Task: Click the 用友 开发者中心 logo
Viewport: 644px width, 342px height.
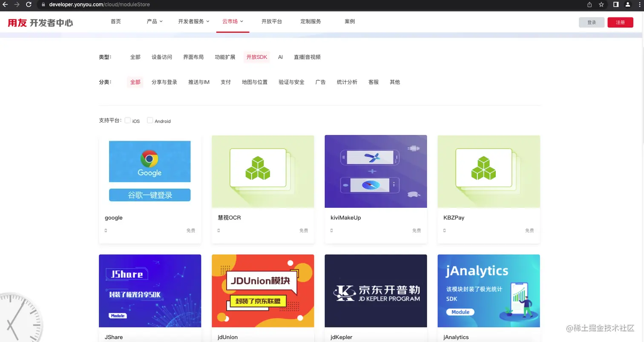Action: [x=40, y=23]
